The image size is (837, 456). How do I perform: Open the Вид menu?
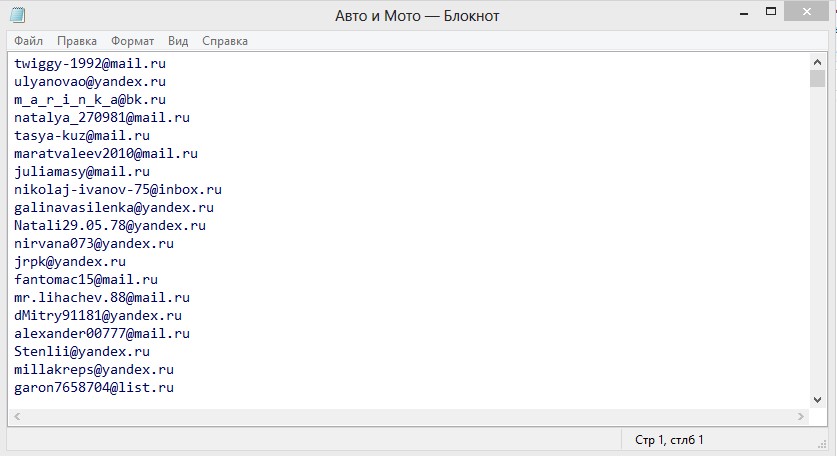(x=178, y=41)
